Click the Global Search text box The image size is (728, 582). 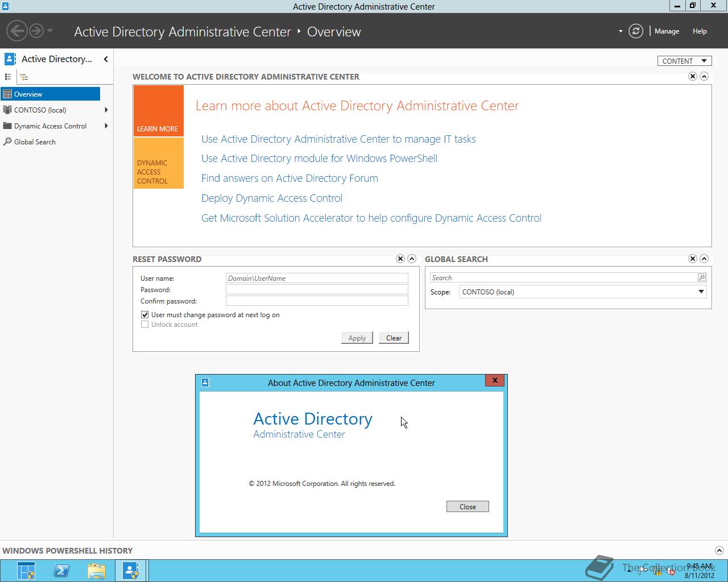click(563, 277)
